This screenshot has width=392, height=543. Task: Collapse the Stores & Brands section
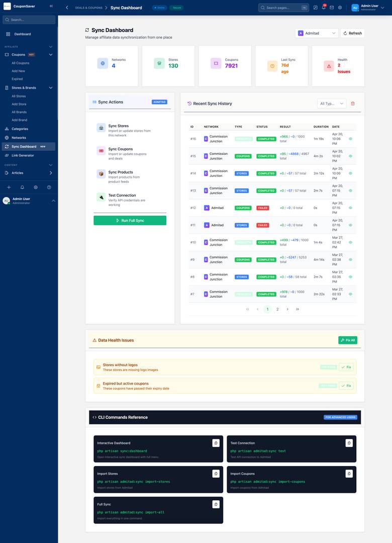(x=51, y=88)
